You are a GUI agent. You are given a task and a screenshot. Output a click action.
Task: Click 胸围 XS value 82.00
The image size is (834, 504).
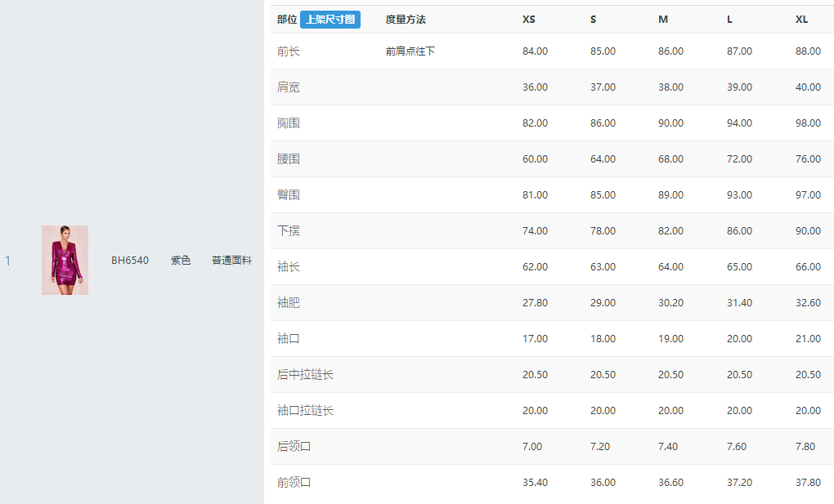535,123
